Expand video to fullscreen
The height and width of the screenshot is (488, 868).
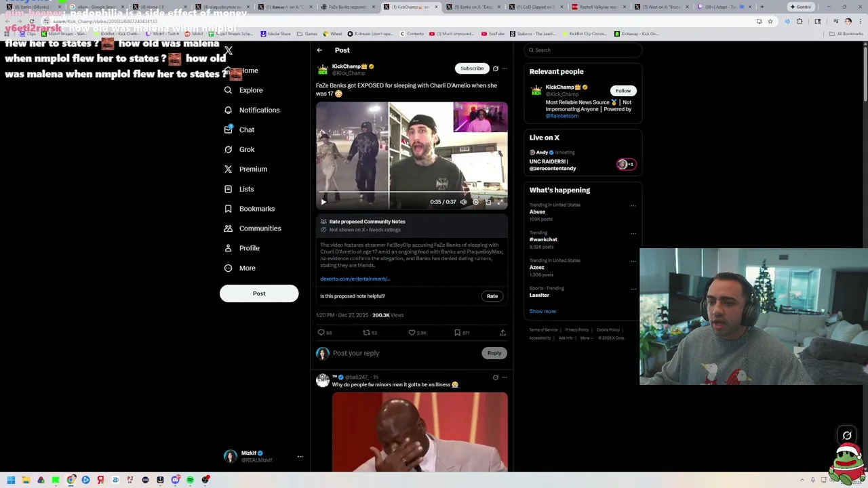(500, 202)
